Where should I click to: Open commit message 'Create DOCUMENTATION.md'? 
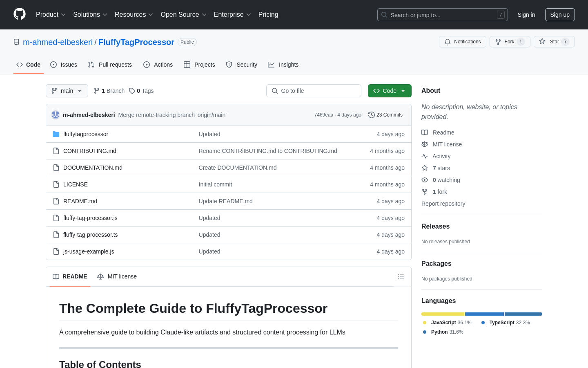coord(238,168)
